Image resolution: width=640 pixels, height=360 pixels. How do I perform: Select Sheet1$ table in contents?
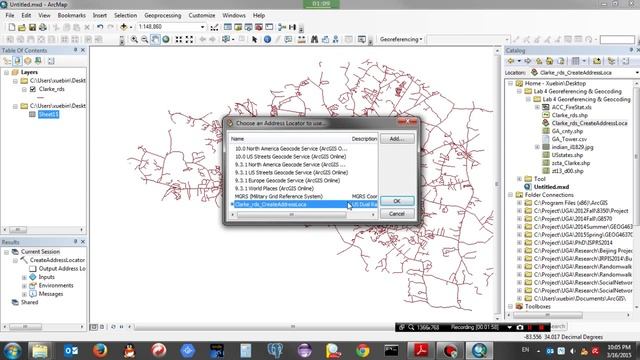[x=49, y=115]
